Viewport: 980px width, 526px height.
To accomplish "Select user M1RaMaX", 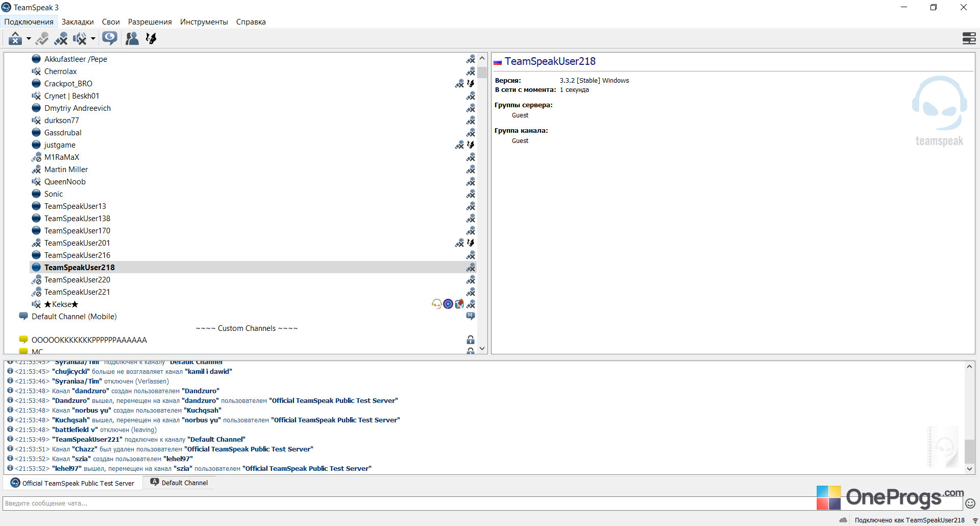I will (62, 157).
